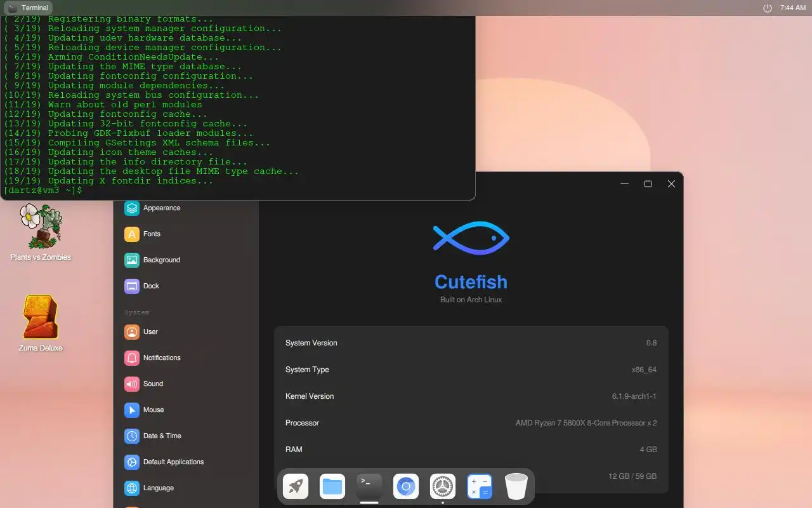Screen dimensions: 812x508
Task: Click the Cutefish fish logo
Action: pyautogui.click(x=471, y=238)
